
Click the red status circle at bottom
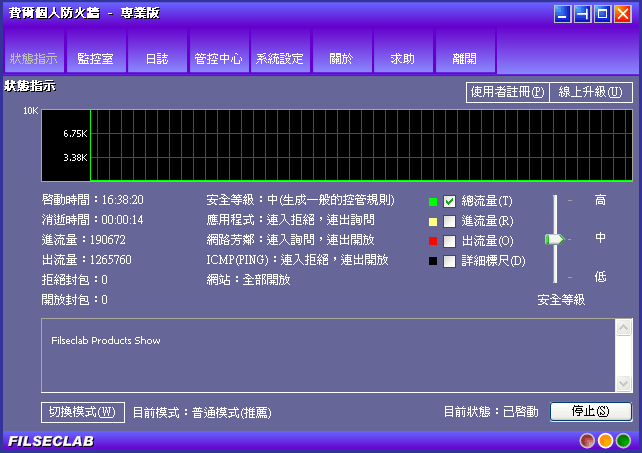pos(588,441)
